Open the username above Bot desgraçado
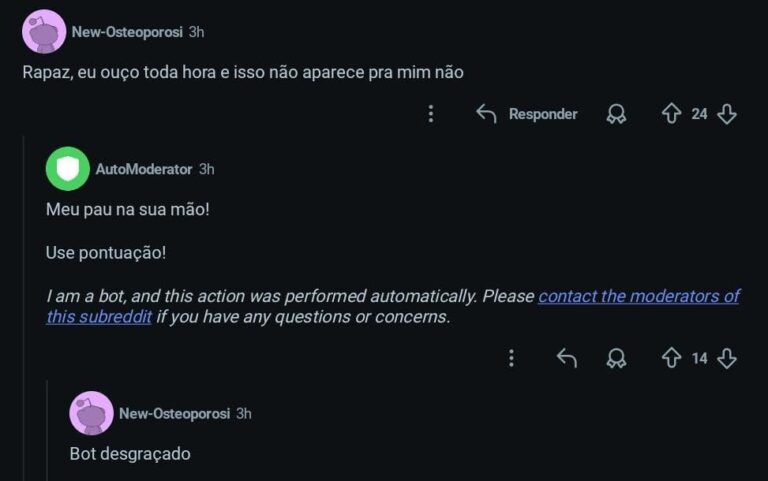The width and height of the screenshot is (768, 481). [x=175, y=413]
